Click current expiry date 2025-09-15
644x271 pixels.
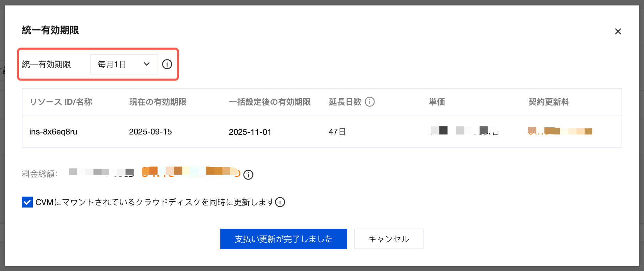pyautogui.click(x=150, y=132)
